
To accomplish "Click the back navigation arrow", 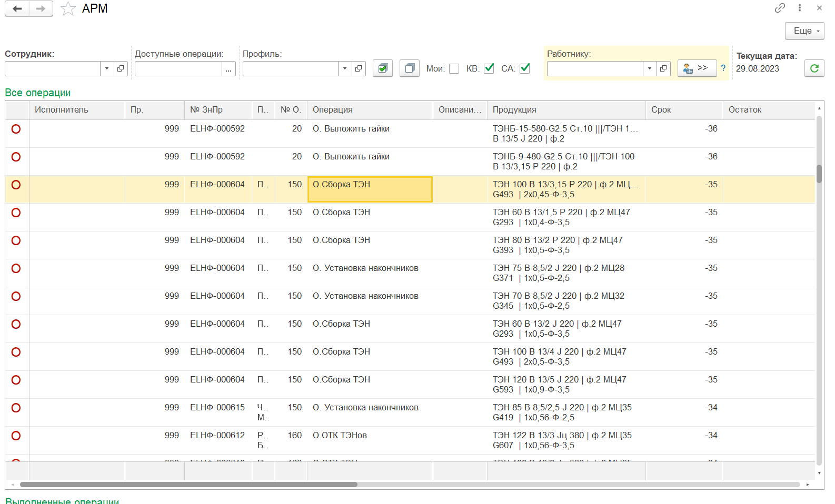I will [17, 9].
